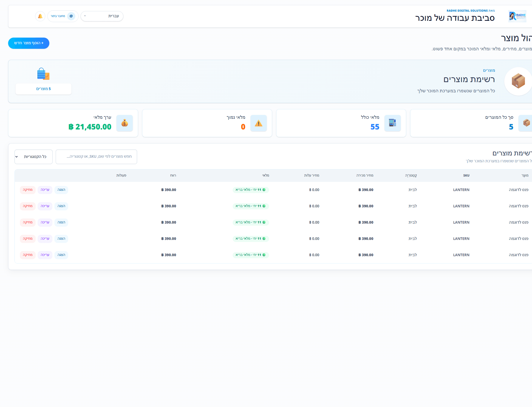The height and width of the screenshot is (407, 532).
Task: Click the box icon in סך כל המוצרים card
Action: pos(526,123)
